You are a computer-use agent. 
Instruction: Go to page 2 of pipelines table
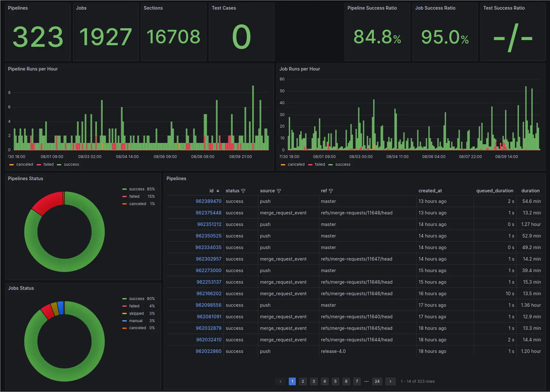tap(303, 381)
